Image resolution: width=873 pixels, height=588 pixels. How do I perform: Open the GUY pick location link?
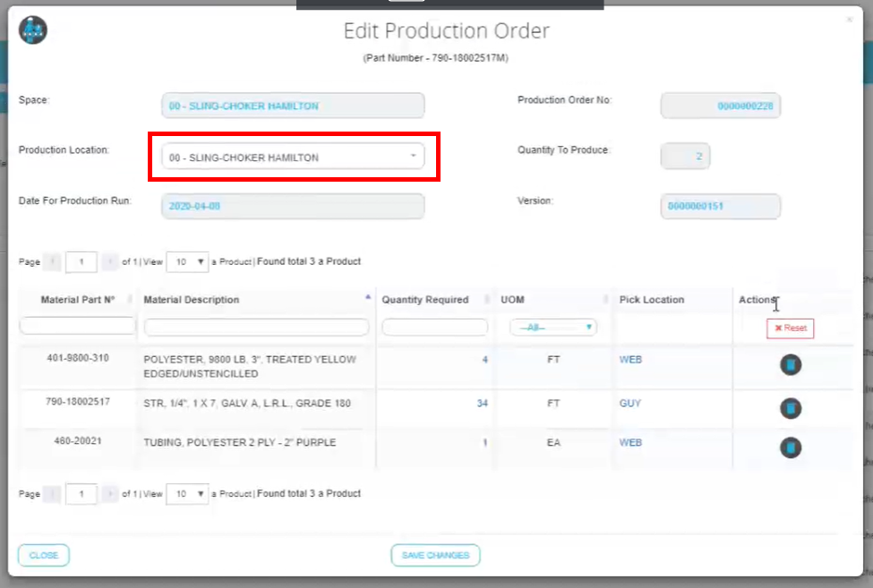pyautogui.click(x=630, y=404)
